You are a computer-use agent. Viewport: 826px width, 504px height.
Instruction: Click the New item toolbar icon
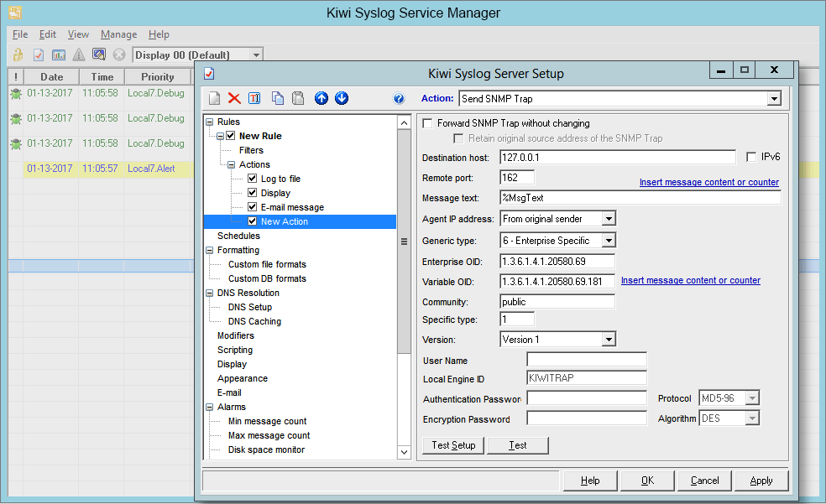click(215, 99)
